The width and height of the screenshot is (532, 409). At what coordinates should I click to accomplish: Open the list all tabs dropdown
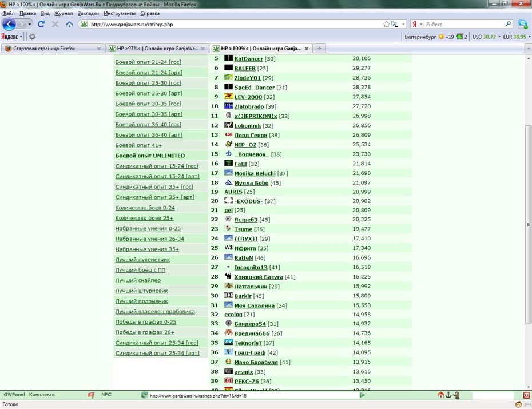[528, 49]
